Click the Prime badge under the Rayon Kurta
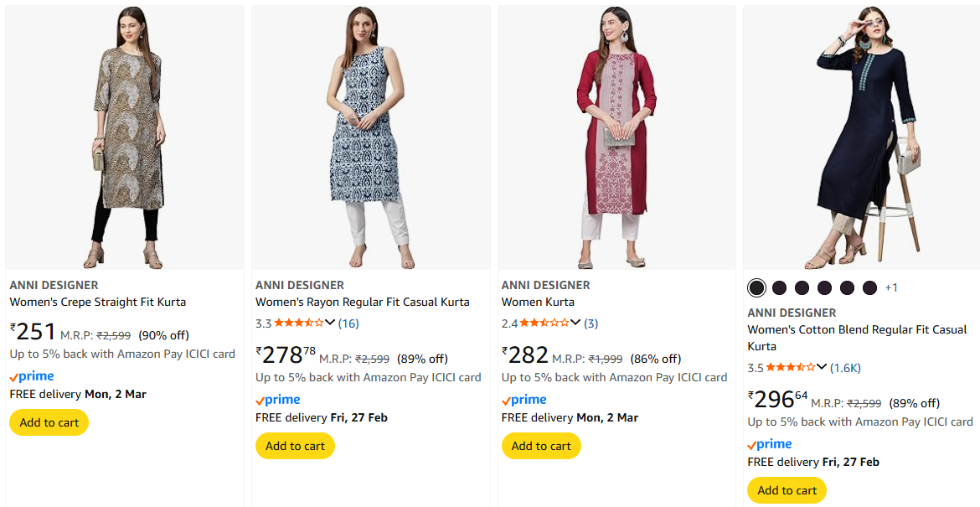 coord(278,400)
